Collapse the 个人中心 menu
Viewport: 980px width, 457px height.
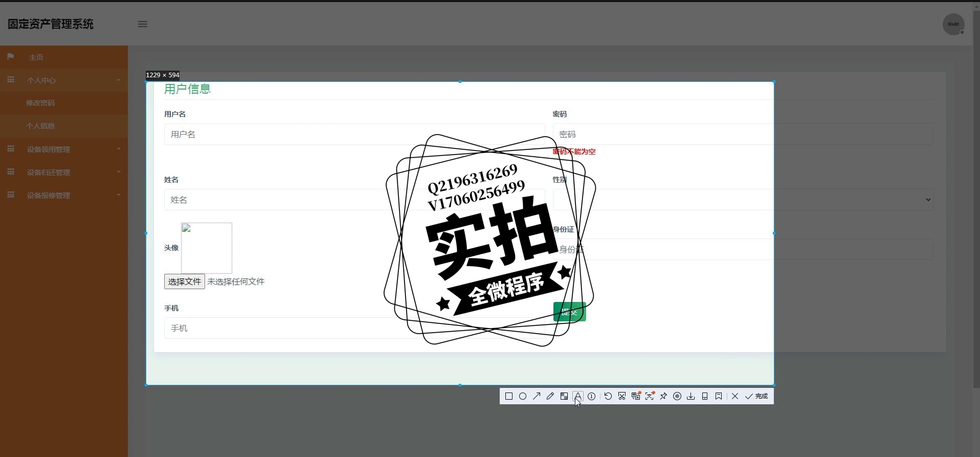click(64, 80)
